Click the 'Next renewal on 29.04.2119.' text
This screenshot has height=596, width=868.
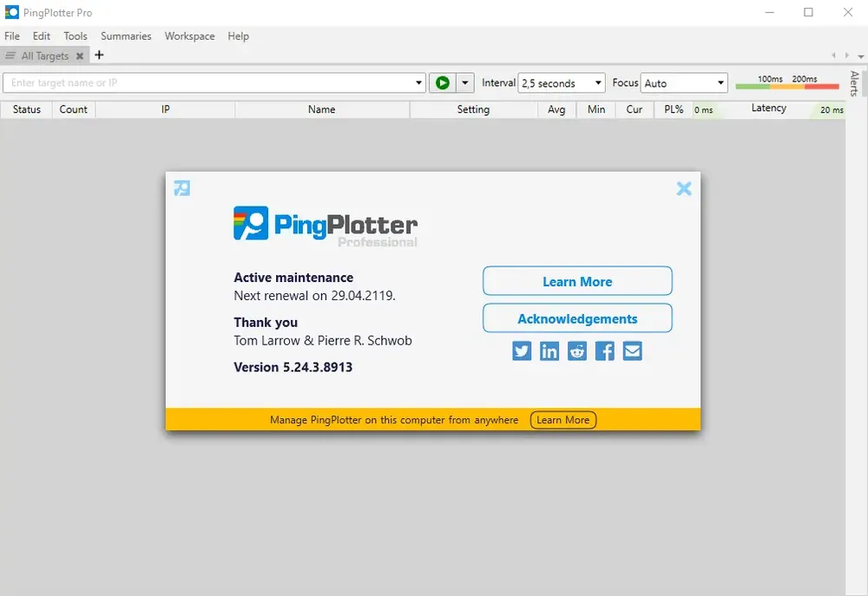point(314,296)
